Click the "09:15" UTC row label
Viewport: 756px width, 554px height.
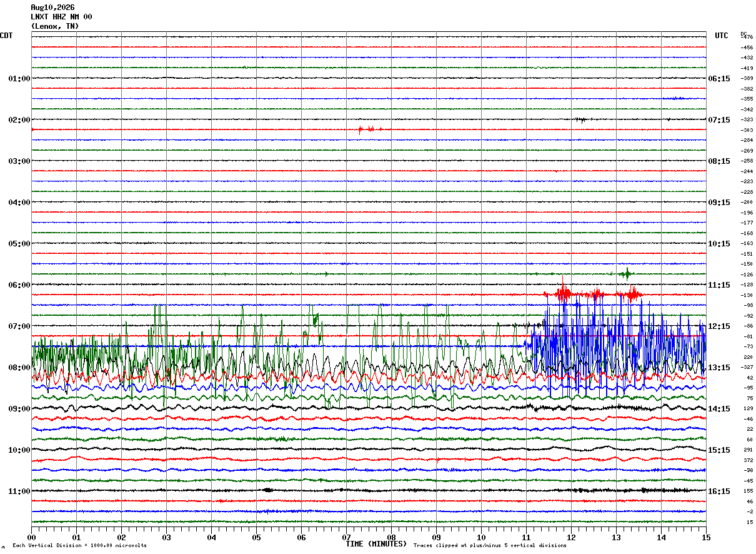click(x=719, y=203)
